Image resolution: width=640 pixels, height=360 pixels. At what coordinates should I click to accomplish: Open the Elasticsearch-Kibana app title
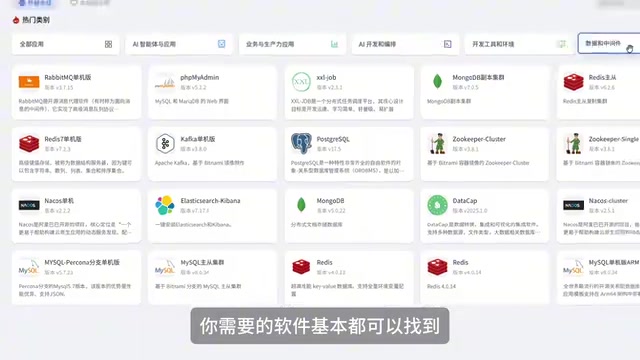pyautogui.click(x=210, y=201)
